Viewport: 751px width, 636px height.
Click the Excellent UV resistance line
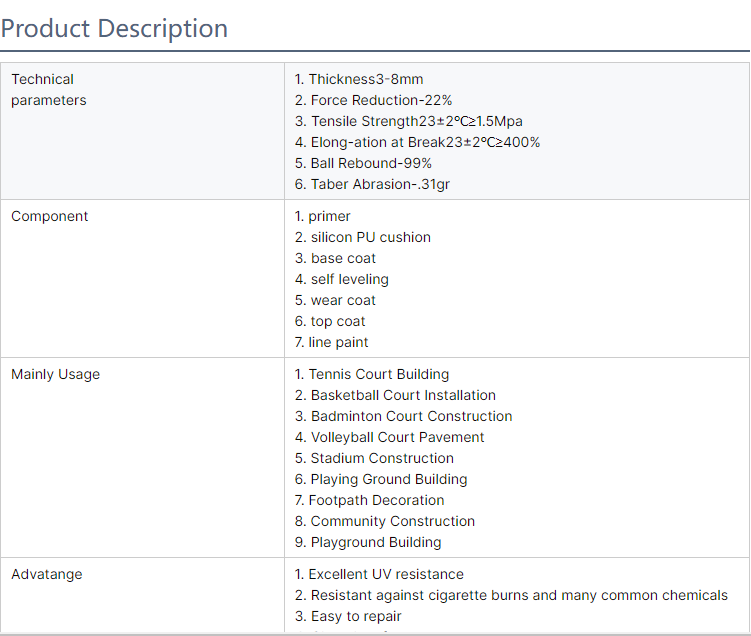379,574
